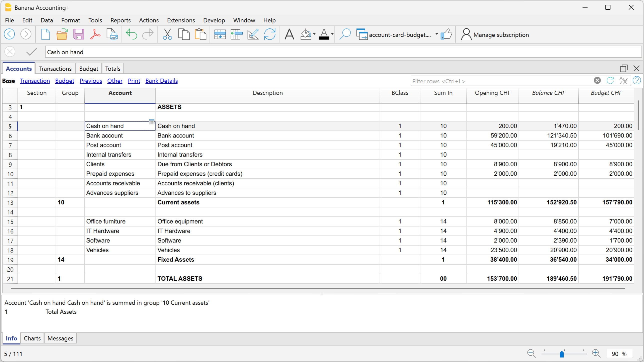Click the Save file icon
Screen dimensions: 644x362
78,34
